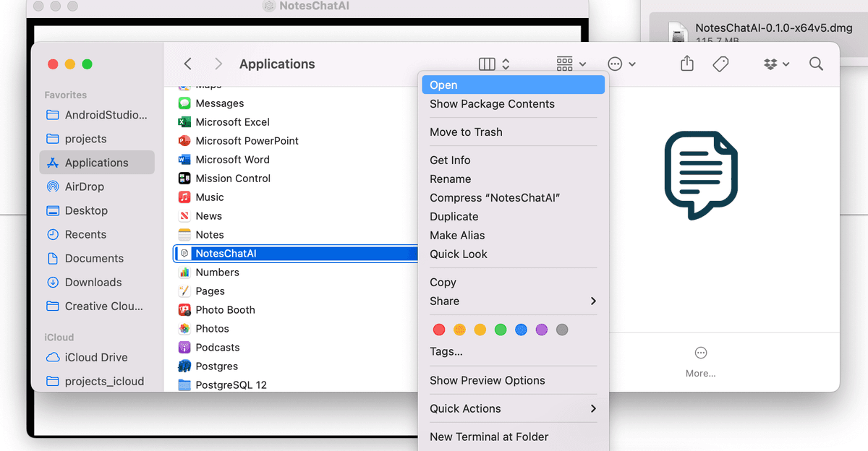Select Quick Look in the context menu

point(514,254)
